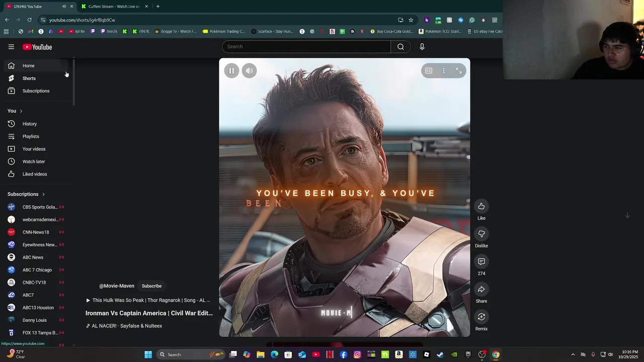Open the linked Thor Ragnarok video
644x362 pixels.
[x=148, y=300]
